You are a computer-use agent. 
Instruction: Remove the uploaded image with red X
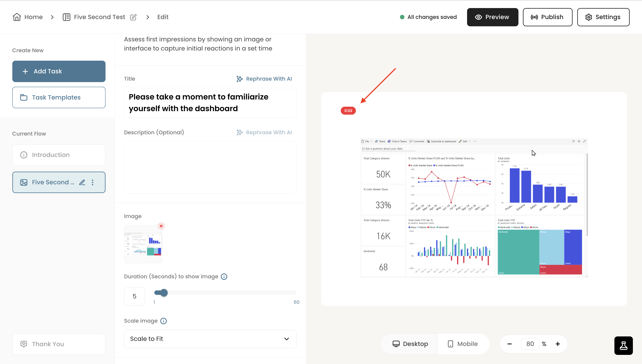pos(161,226)
